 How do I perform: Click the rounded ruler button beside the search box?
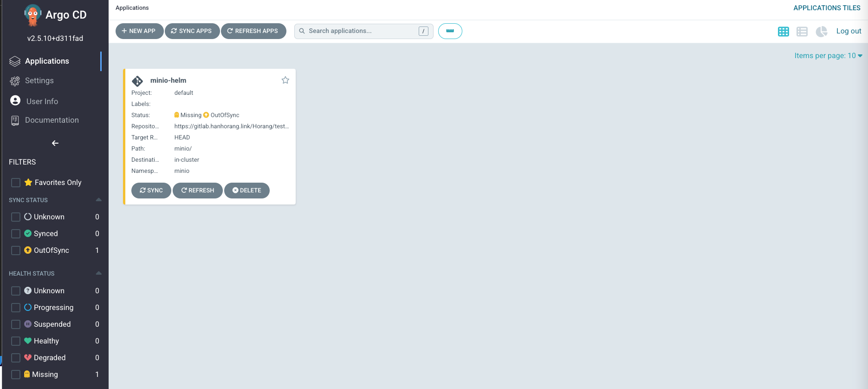pyautogui.click(x=450, y=31)
